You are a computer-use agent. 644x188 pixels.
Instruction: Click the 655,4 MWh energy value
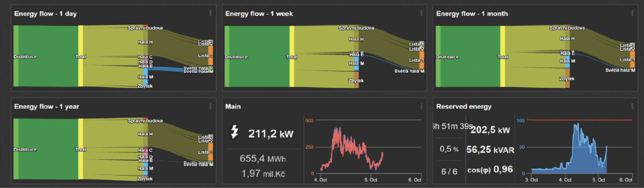click(x=263, y=159)
